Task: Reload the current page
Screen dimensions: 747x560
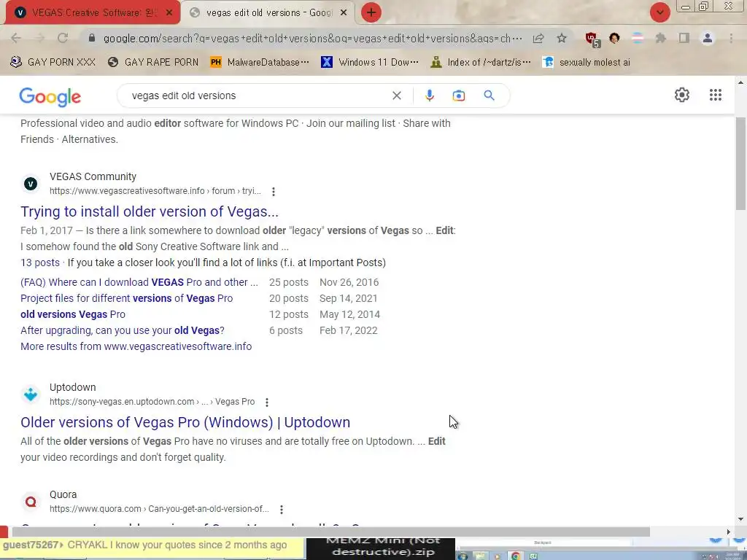Action: [x=63, y=38]
